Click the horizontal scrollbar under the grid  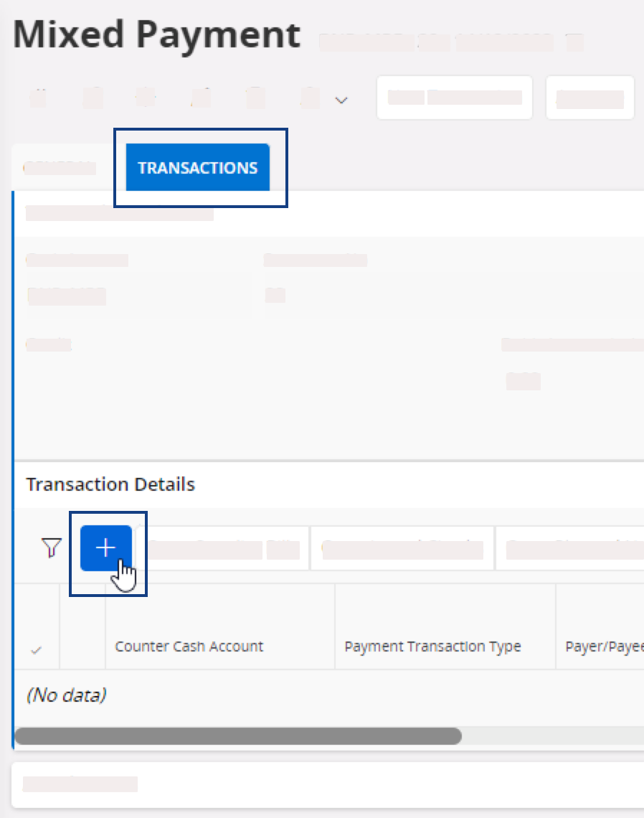click(x=238, y=736)
